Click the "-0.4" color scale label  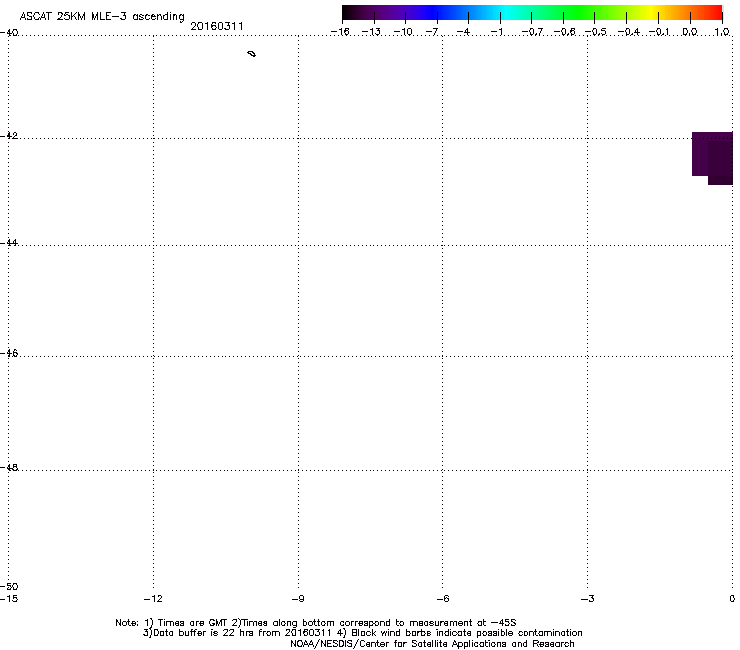click(x=629, y=32)
